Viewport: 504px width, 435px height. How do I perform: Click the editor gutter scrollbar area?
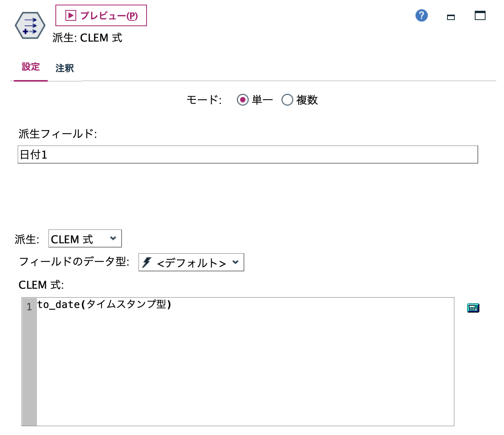click(28, 366)
